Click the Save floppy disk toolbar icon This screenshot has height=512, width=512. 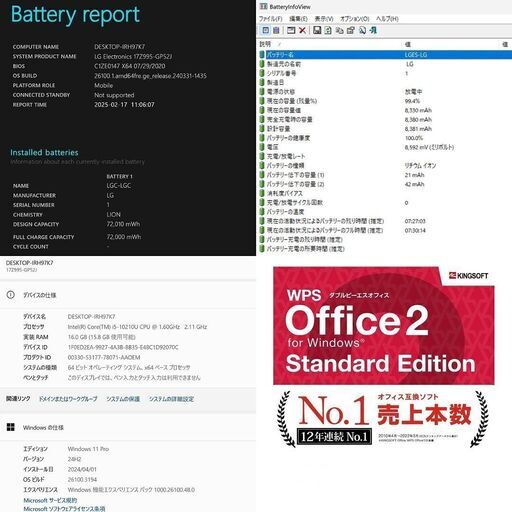(317, 30)
